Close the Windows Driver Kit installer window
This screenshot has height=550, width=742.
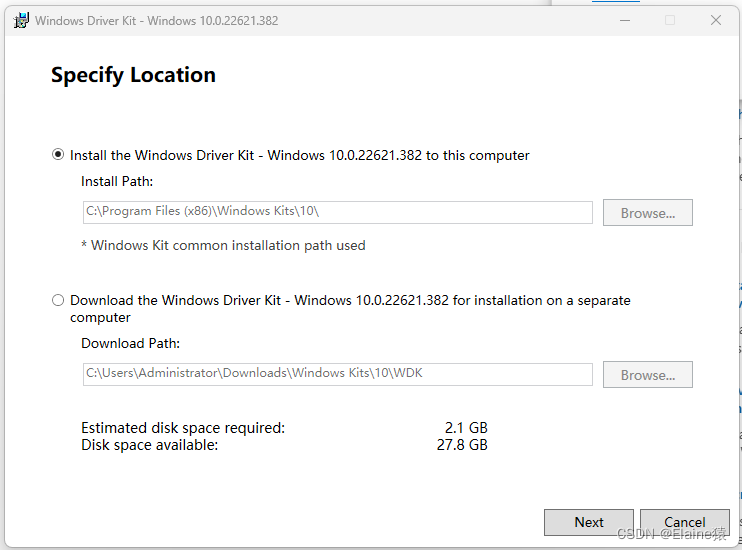pyautogui.click(x=716, y=20)
